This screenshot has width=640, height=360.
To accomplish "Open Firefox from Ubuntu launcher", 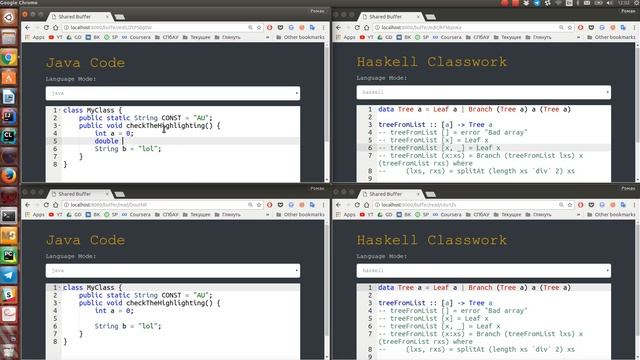I will (9, 176).
